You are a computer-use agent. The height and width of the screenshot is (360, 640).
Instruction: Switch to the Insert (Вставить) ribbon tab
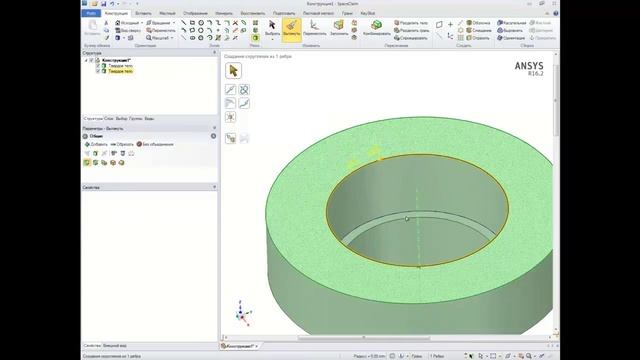tap(143, 13)
